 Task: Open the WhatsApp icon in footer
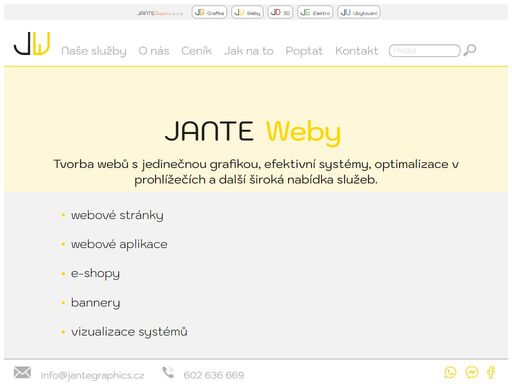[450, 372]
